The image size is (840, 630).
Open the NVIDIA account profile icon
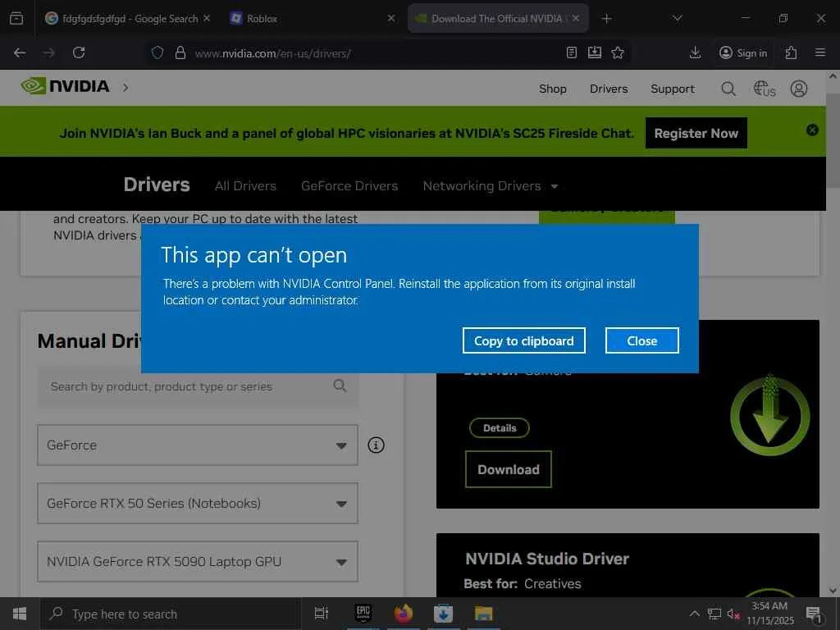[x=799, y=89]
